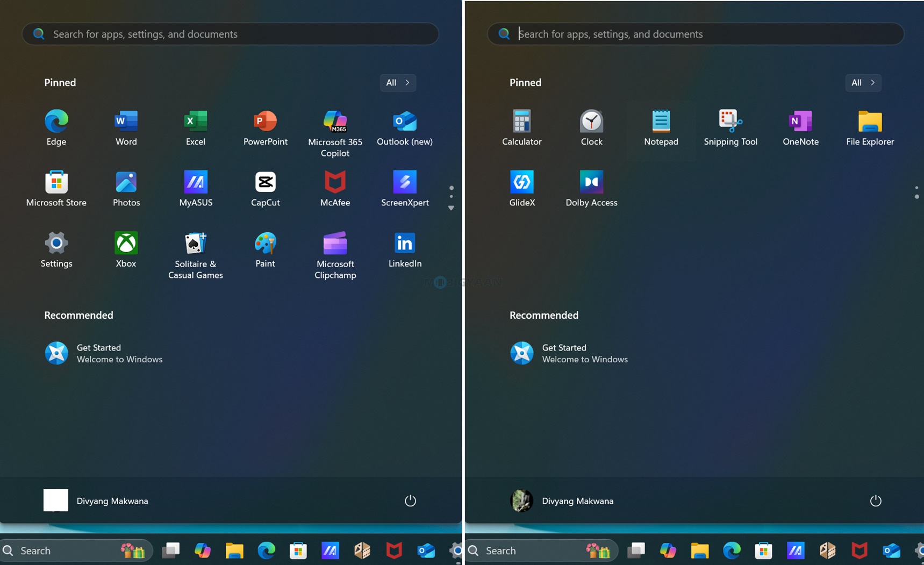This screenshot has width=924, height=565.
Task: Open the Notepad pinned app
Action: point(661,128)
